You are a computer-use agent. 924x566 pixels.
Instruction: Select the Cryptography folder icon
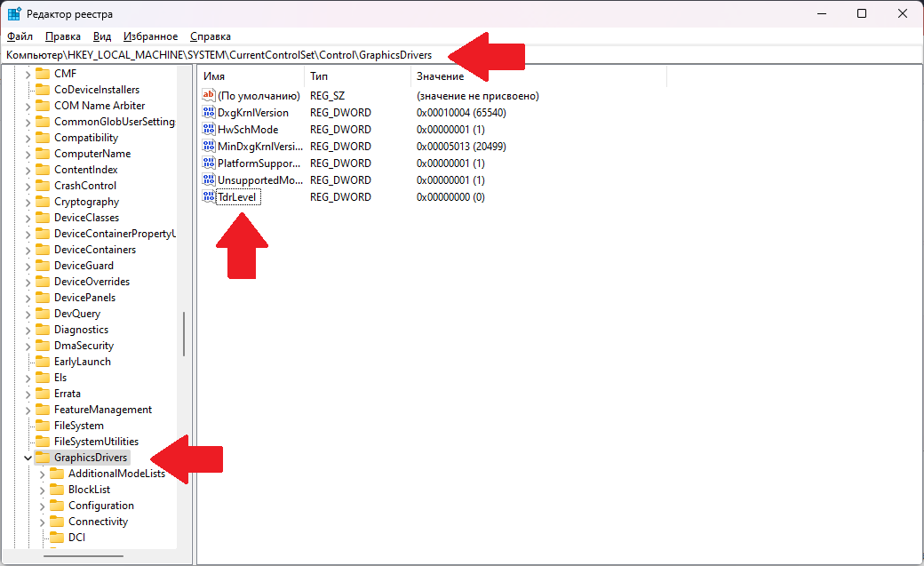(42, 202)
